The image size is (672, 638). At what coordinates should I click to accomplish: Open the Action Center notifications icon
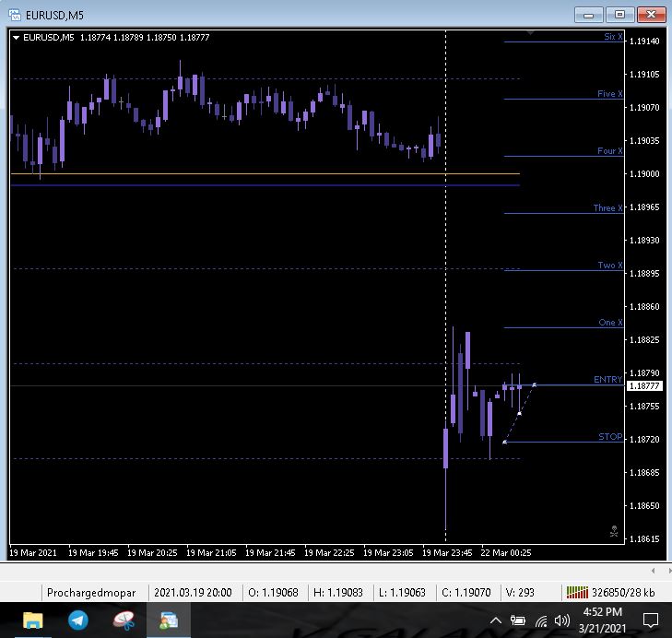(x=651, y=620)
